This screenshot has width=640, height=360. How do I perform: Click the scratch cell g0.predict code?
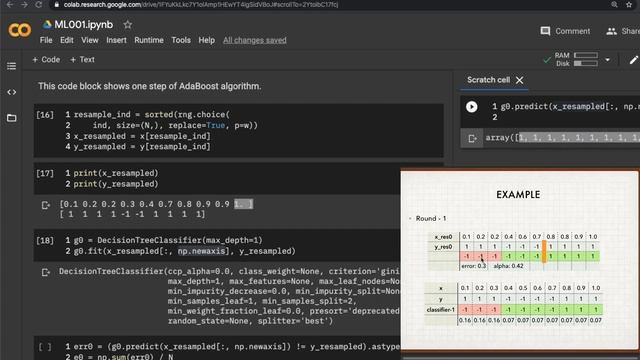(570, 107)
